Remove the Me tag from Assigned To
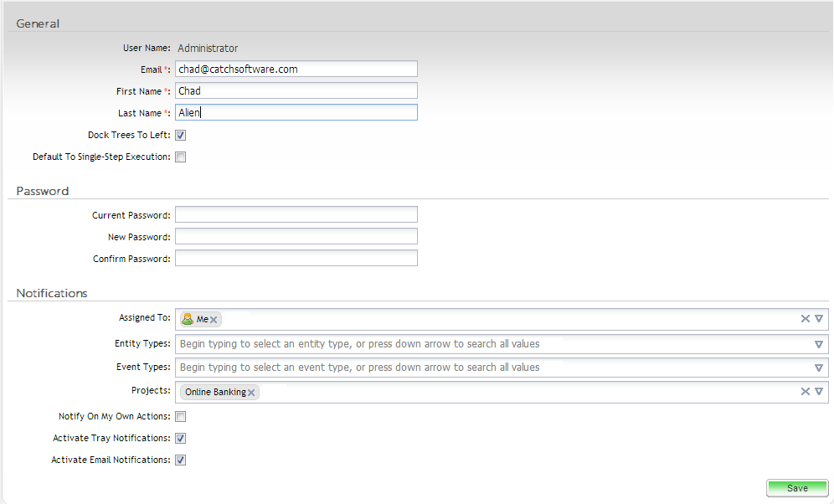834x504 pixels. pyautogui.click(x=214, y=320)
